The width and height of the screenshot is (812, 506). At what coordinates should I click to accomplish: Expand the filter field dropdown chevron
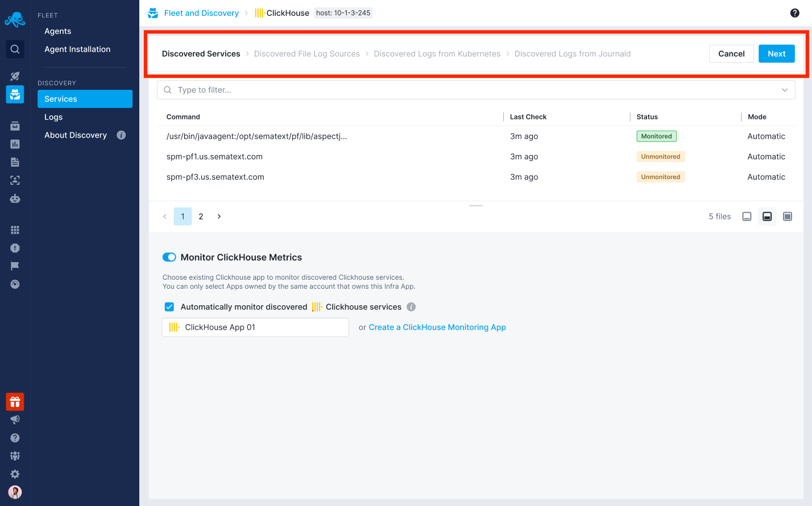785,90
